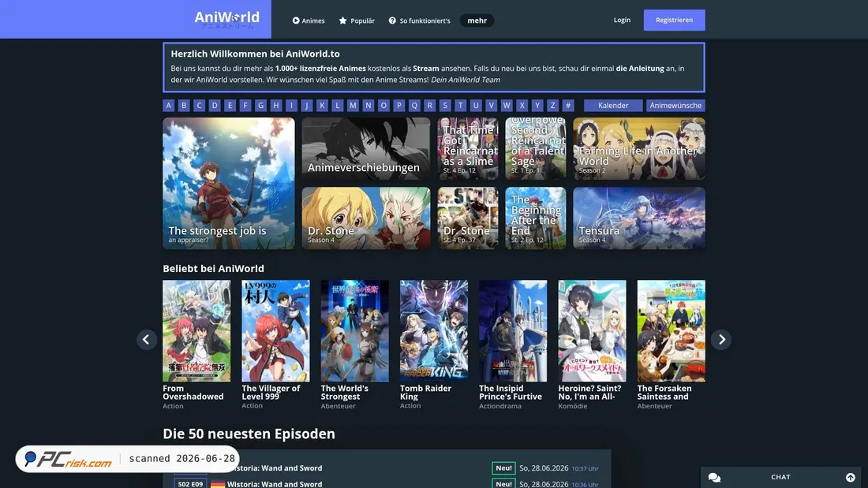Click the Registrieren button
Screen dimensions: 868x488
coord(674,20)
